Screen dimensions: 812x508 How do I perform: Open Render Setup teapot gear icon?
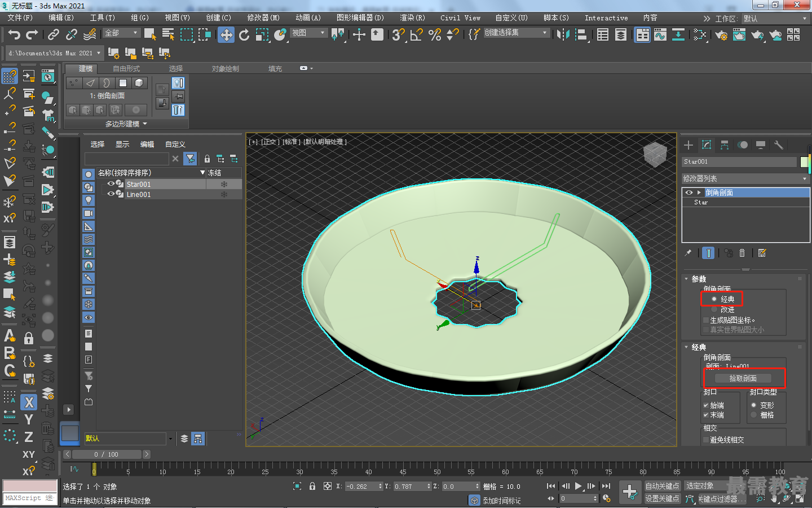point(721,35)
